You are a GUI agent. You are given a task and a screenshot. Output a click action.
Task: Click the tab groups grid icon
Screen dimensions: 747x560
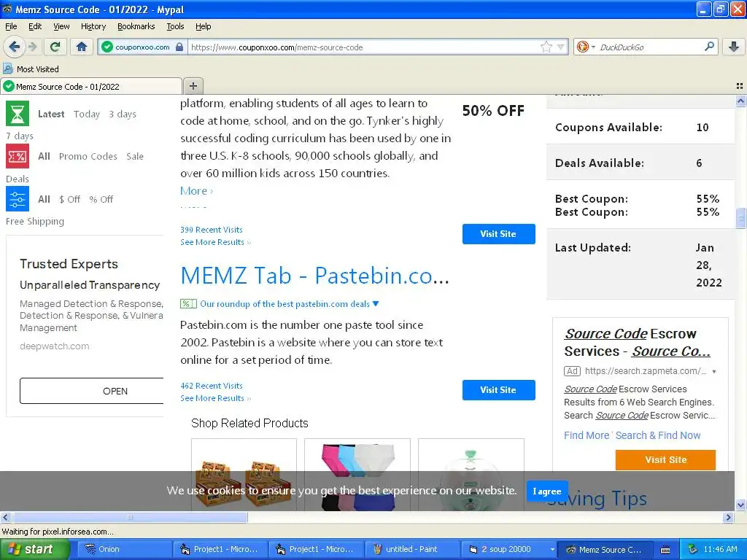click(x=740, y=86)
